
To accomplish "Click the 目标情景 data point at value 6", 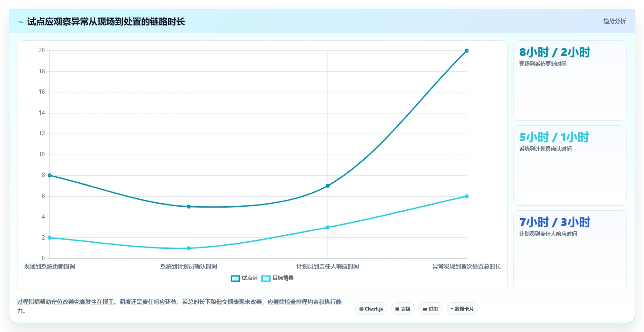I will point(467,196).
